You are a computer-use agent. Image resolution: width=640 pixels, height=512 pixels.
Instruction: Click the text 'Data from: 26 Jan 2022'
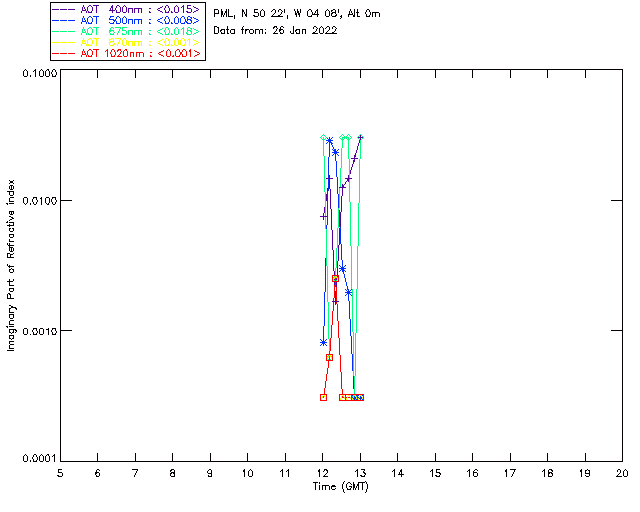pos(275,30)
